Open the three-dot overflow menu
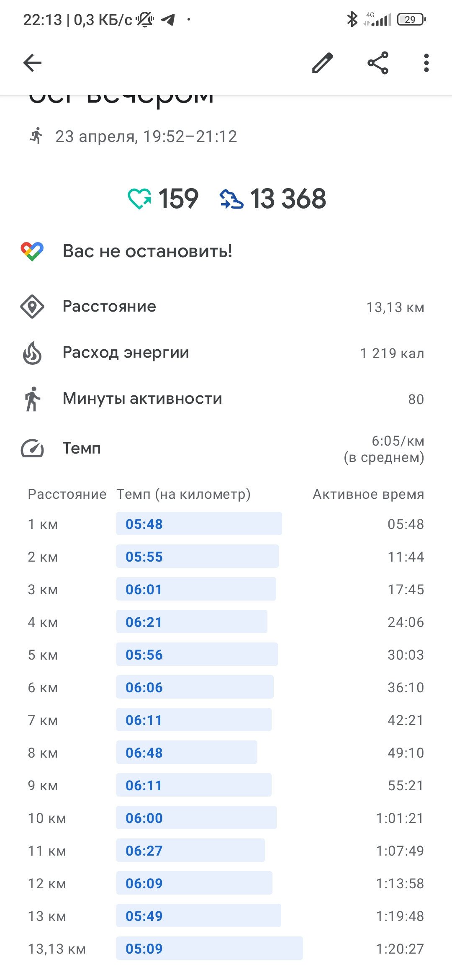Screen dimensions: 452x980 point(426,63)
